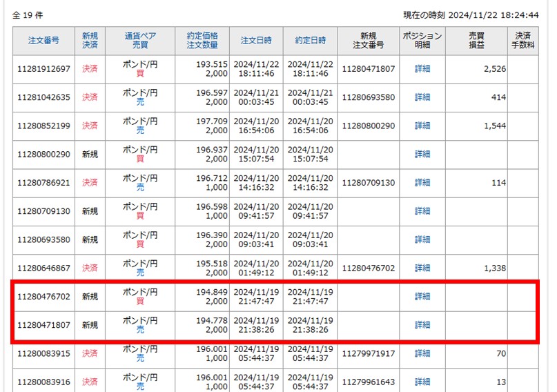Open 詳細 link for order 11280786921
The height and width of the screenshot is (392, 557).
click(422, 183)
